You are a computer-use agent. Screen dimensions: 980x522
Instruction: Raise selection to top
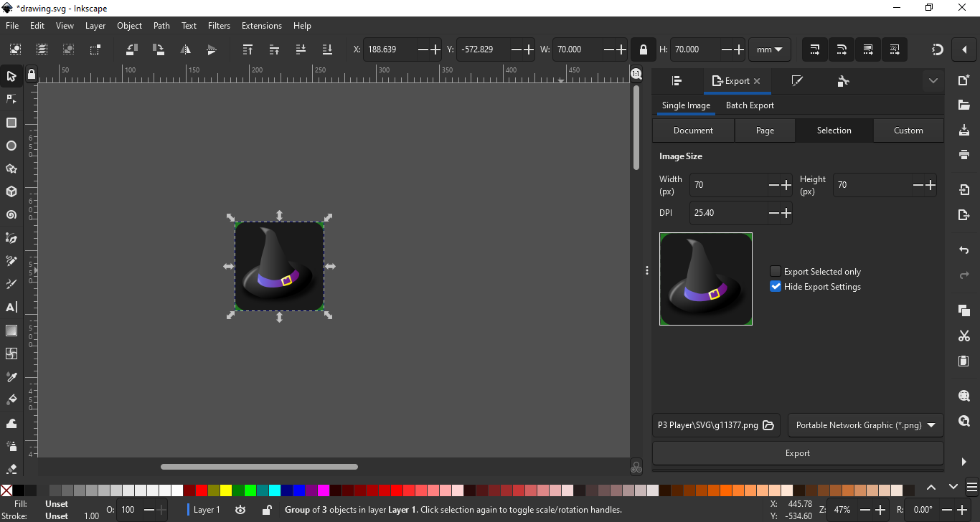pos(248,49)
